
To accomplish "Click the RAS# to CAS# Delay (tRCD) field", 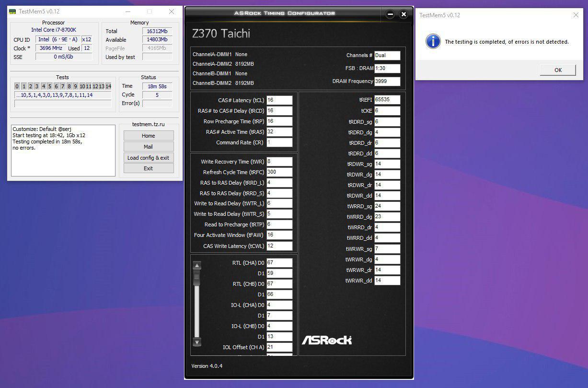I will pyautogui.click(x=279, y=111).
